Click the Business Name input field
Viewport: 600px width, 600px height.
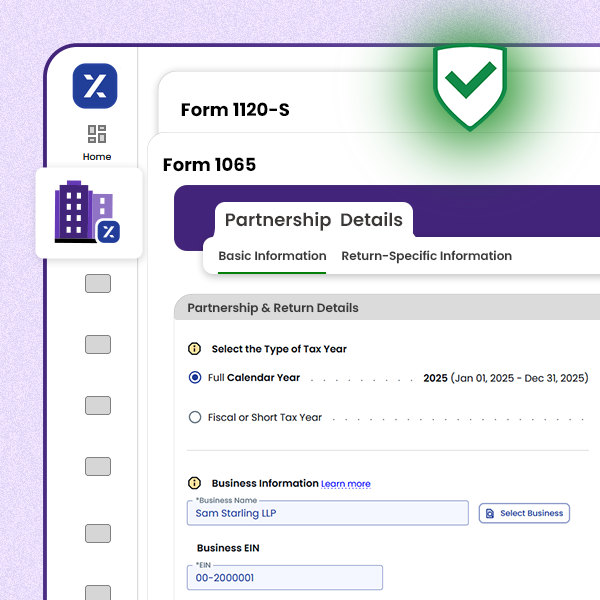click(327, 513)
